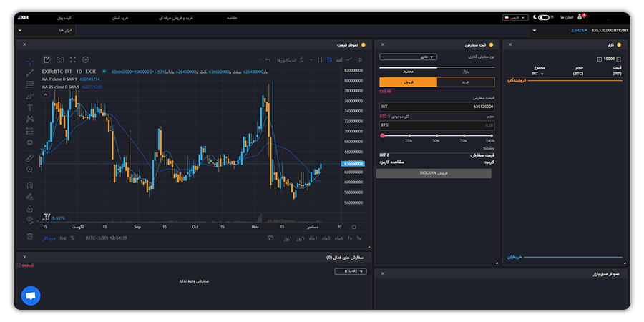Open the D interval selector

[x=360, y=60]
